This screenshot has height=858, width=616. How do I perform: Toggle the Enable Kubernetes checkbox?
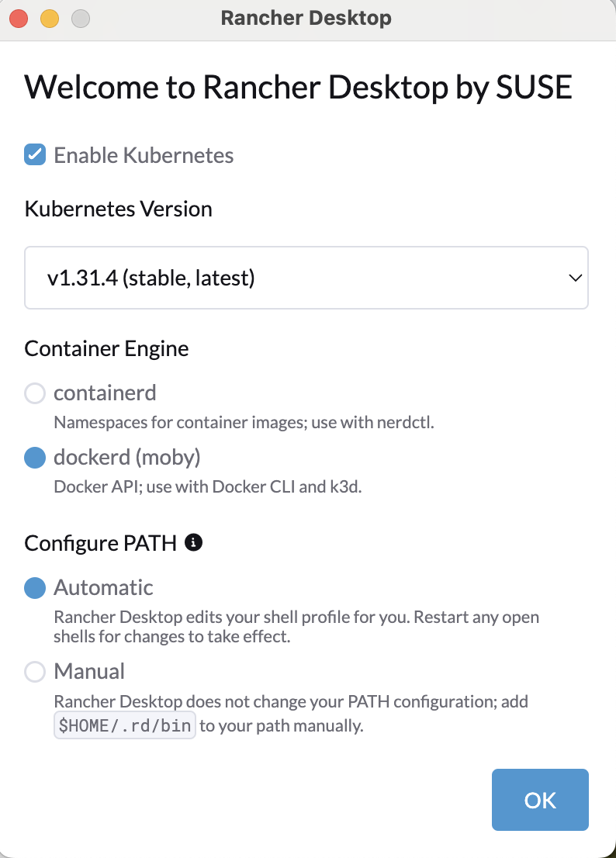[x=35, y=155]
